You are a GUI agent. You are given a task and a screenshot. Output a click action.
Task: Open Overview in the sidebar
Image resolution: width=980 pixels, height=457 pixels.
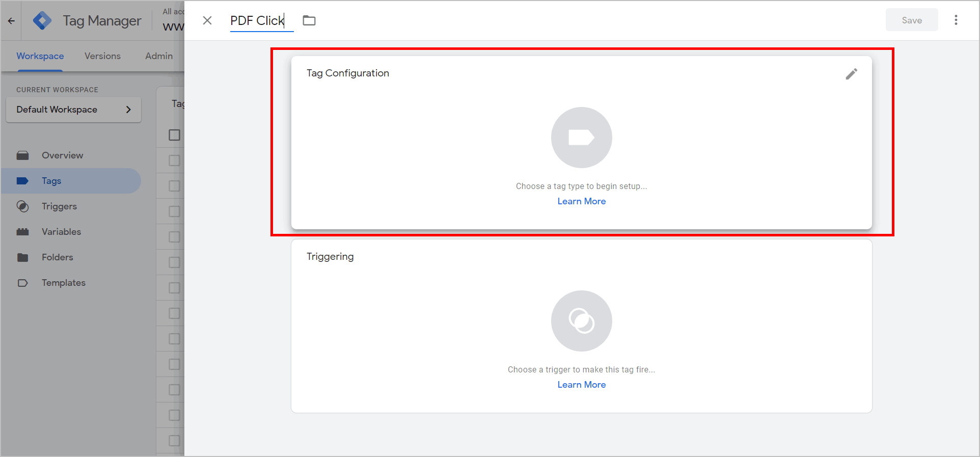(x=71, y=155)
